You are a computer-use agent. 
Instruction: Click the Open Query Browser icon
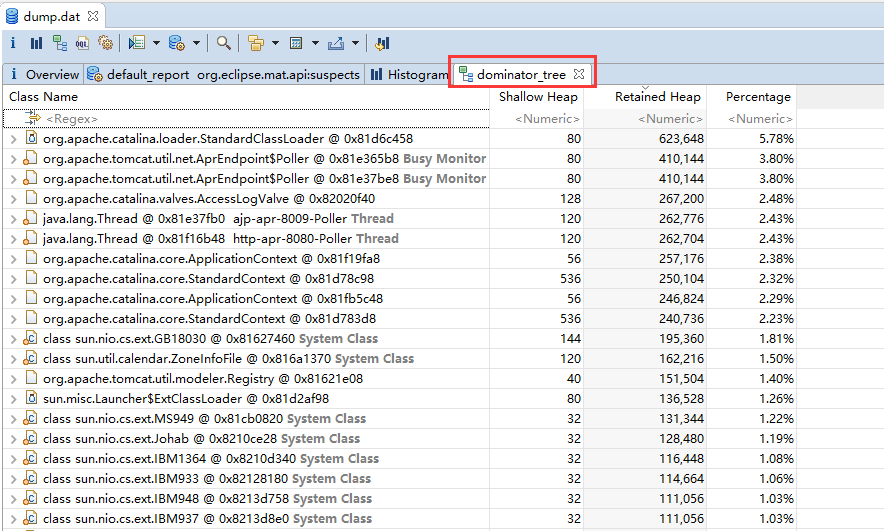click(176, 43)
